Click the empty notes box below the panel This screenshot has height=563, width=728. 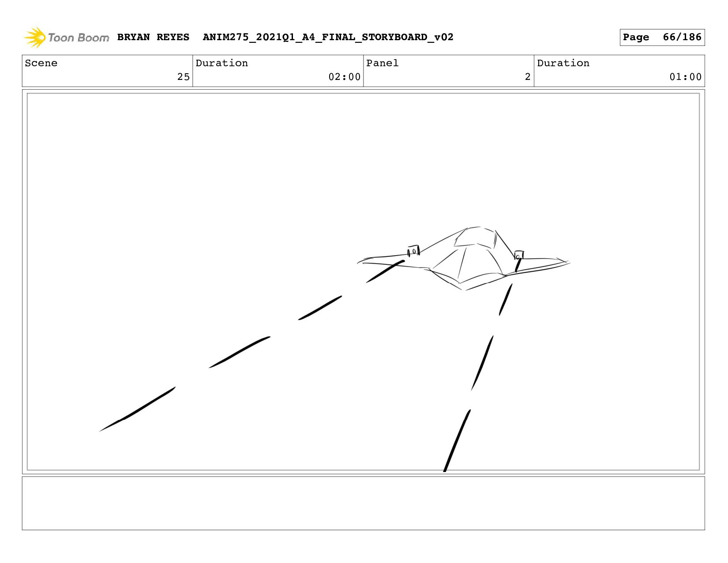pyautogui.click(x=363, y=503)
